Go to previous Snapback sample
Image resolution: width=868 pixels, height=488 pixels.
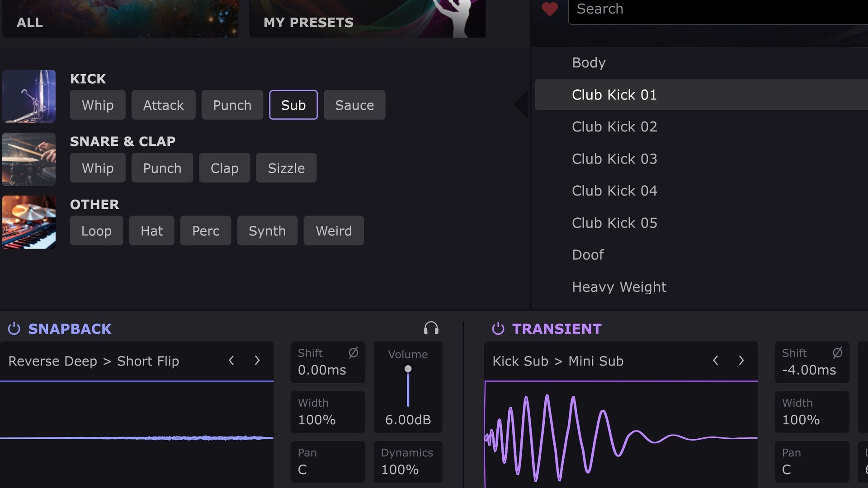click(231, 361)
